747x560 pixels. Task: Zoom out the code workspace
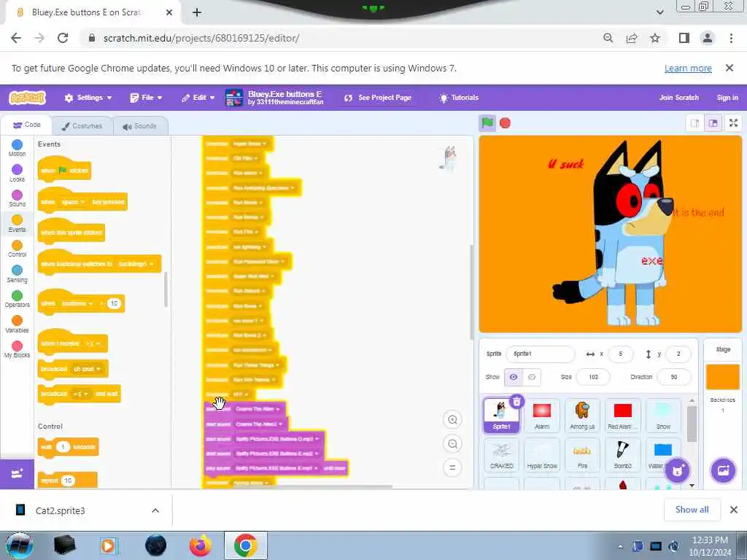coord(452,444)
